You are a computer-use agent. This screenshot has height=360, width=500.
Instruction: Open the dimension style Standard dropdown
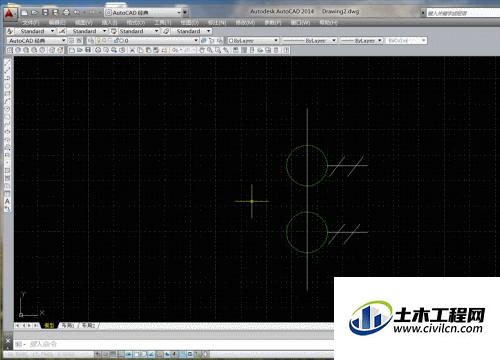87,31
